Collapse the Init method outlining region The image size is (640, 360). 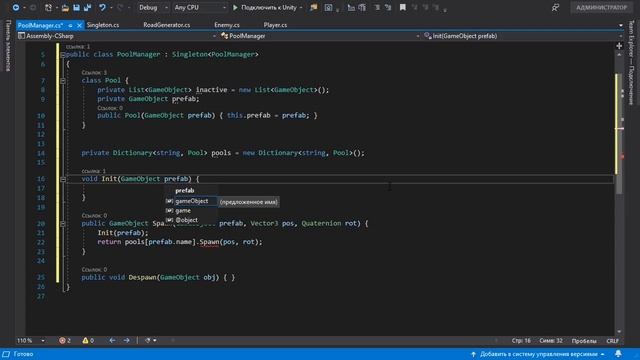(62, 179)
